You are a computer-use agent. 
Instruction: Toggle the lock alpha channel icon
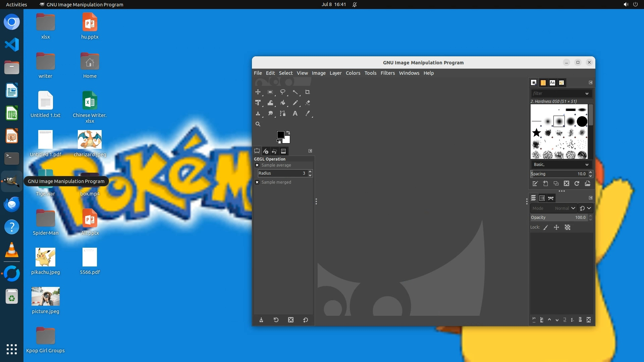(568, 228)
